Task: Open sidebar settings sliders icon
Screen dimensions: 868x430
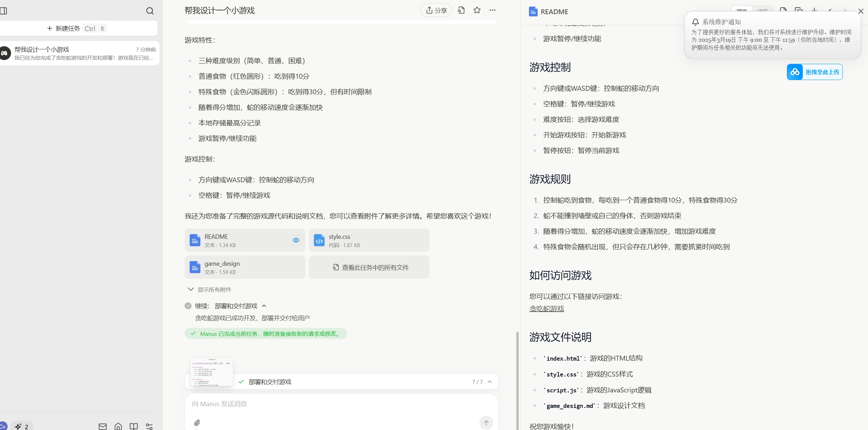Action: coord(149,427)
